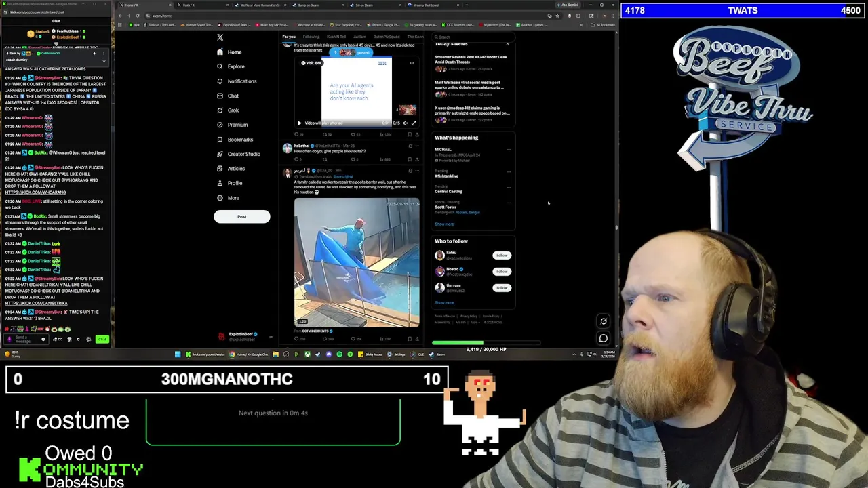Open the madcap412 gaming claims news story
The image size is (868, 488).
pyautogui.click(x=471, y=113)
